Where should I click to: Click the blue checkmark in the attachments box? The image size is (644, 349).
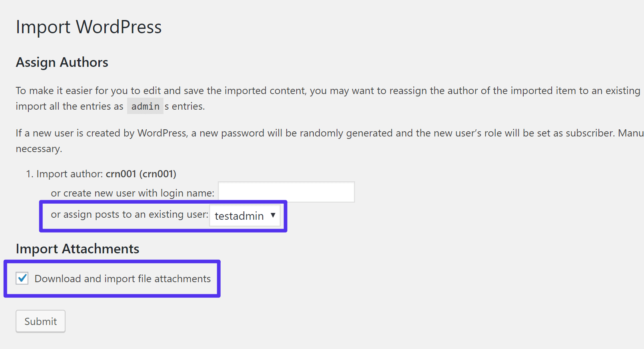[22, 279]
